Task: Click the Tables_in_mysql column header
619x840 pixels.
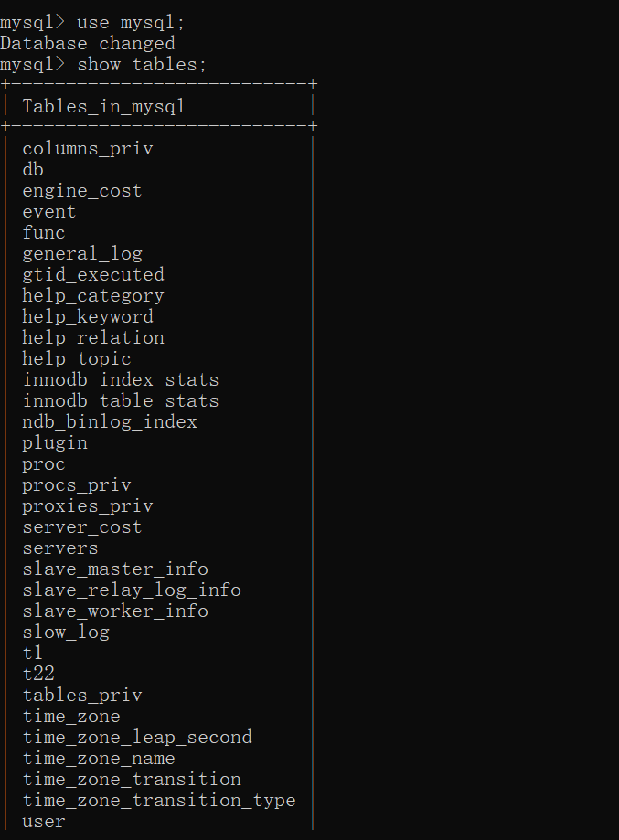Action: coord(103,106)
